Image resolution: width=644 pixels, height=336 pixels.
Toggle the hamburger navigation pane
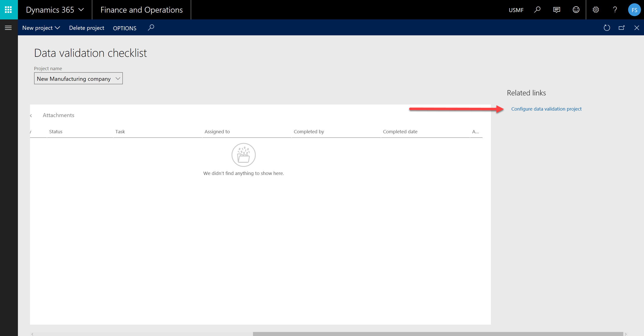pos(8,28)
